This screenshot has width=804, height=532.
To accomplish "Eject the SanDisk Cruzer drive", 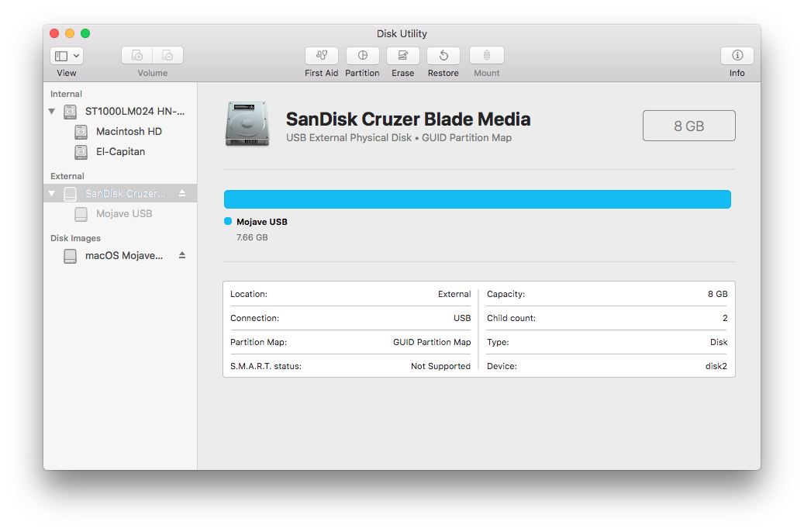I will click(x=182, y=193).
